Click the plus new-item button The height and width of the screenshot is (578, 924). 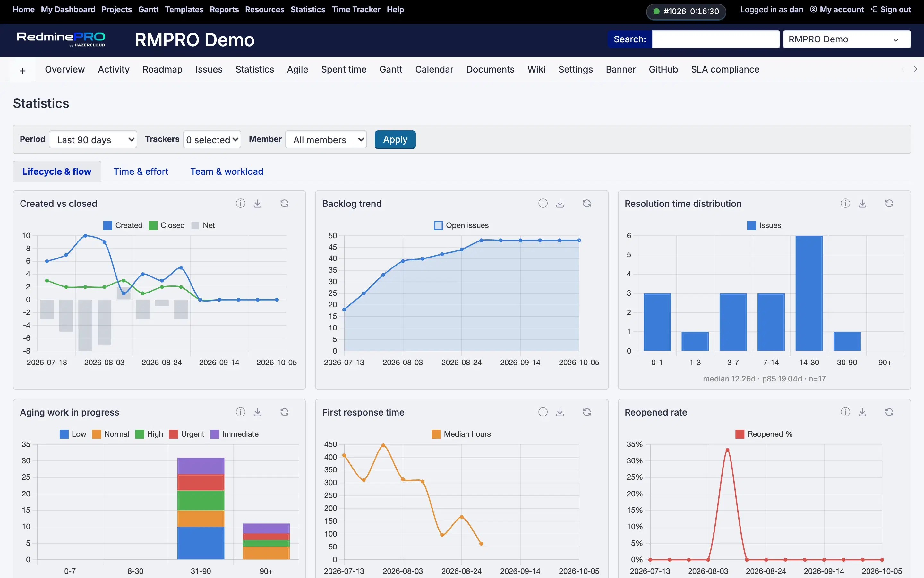[x=22, y=70]
